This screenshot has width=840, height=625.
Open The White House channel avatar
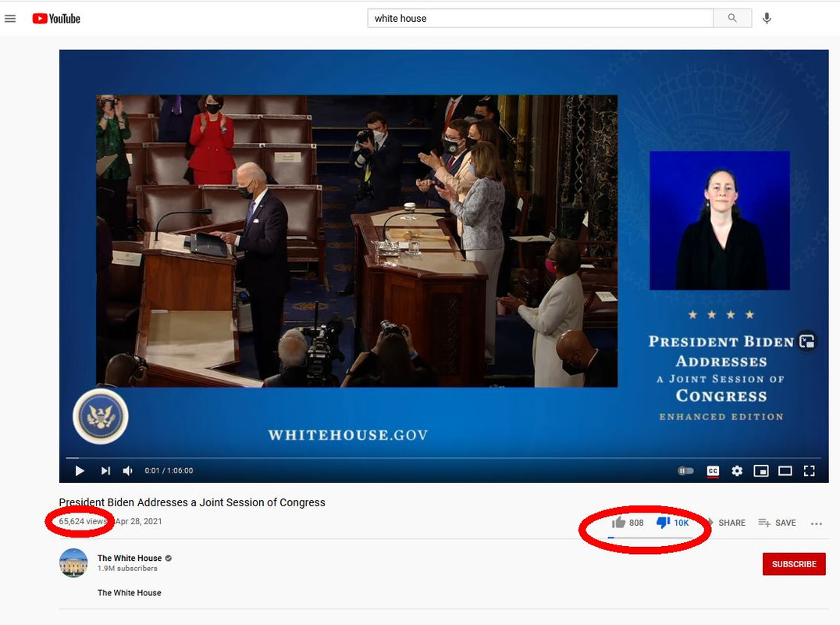coord(73,562)
